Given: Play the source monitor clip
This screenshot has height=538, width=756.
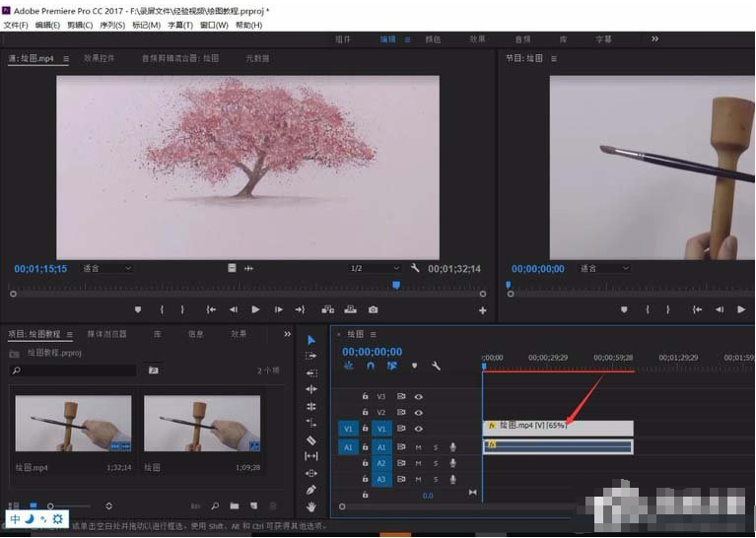Looking at the screenshot, I should 255,309.
